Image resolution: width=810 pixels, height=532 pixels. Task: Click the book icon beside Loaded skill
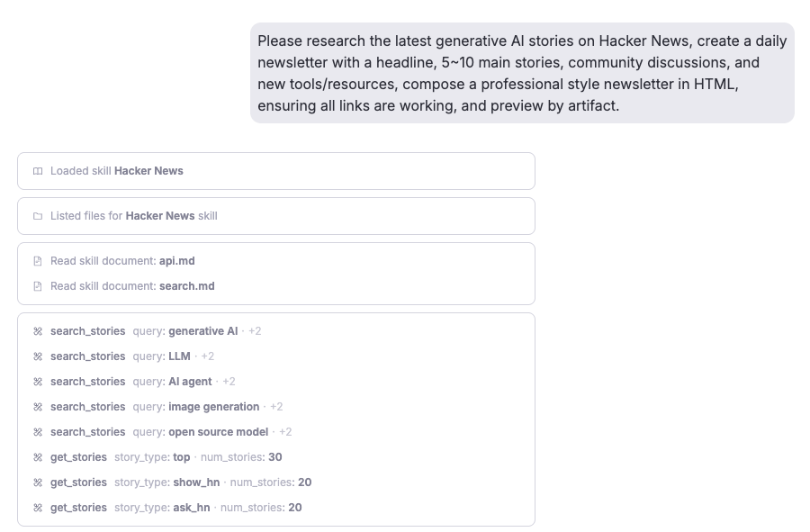click(38, 171)
